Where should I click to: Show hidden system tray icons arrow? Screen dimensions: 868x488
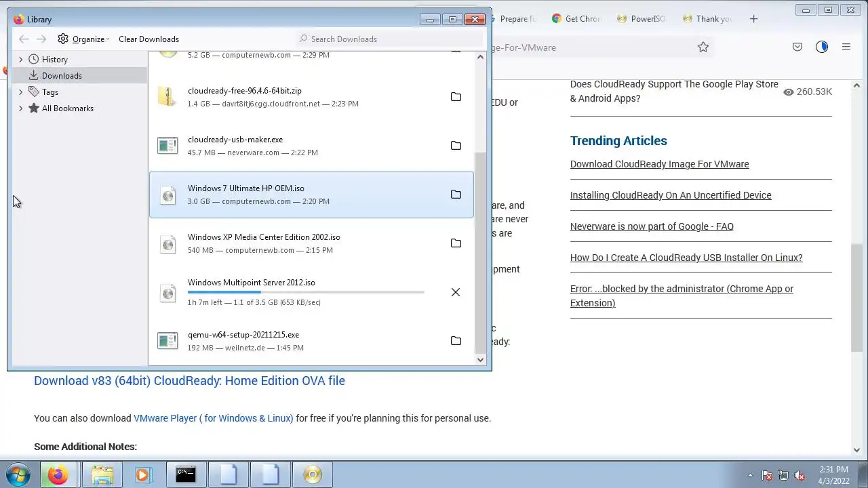point(750,476)
